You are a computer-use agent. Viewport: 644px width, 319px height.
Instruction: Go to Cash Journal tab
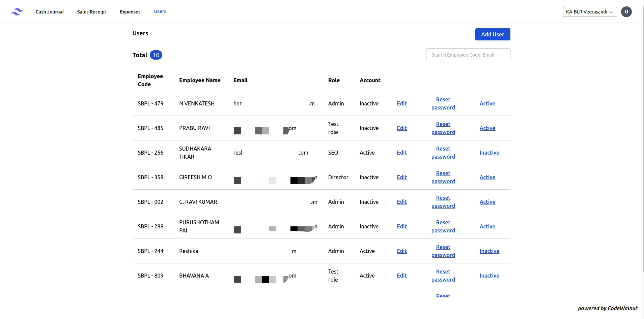tap(50, 12)
